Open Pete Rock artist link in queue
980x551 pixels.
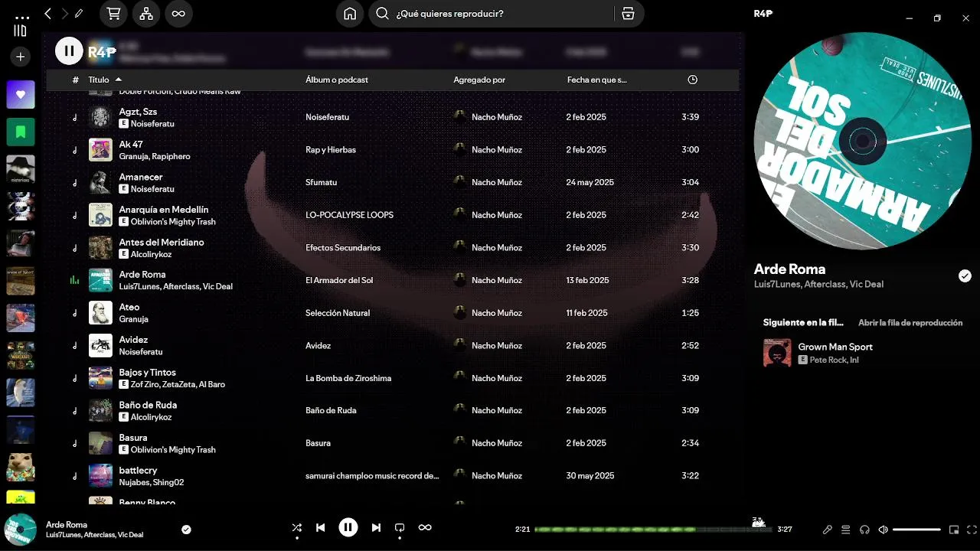827,360
